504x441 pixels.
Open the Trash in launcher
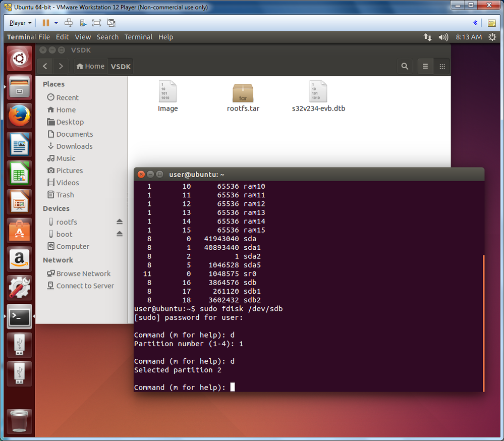[x=19, y=421]
